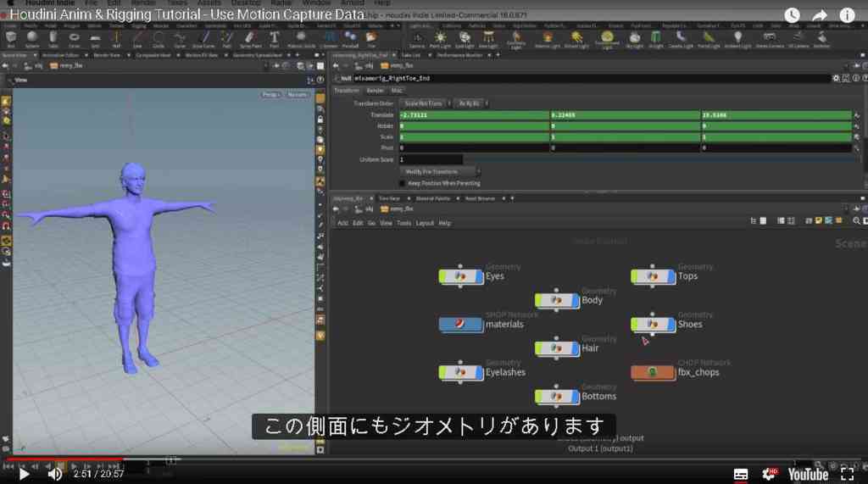
Task: Click the Body geometry node
Action: (x=556, y=300)
